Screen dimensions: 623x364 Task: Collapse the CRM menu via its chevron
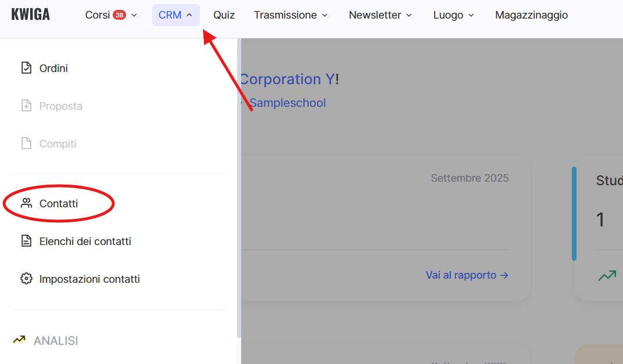pos(189,15)
